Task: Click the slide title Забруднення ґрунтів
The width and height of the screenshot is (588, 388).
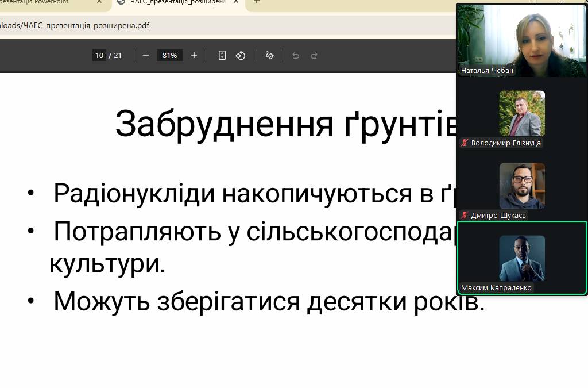Action: click(x=286, y=124)
